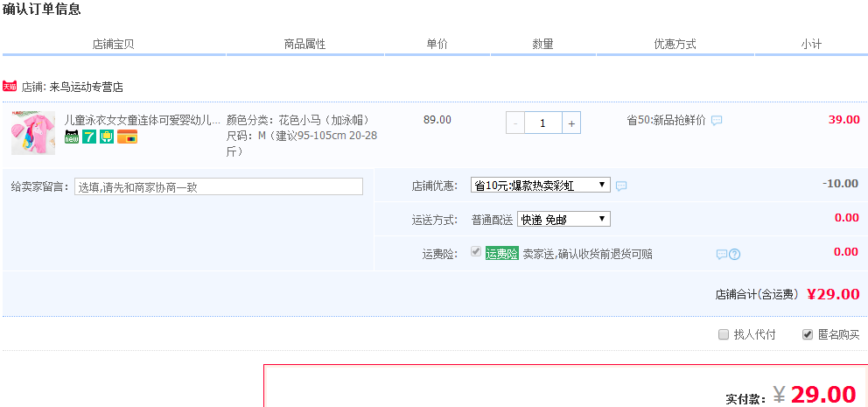Click the 优惠方式 column header
Viewport: 868px width, 407px height.
click(x=675, y=45)
